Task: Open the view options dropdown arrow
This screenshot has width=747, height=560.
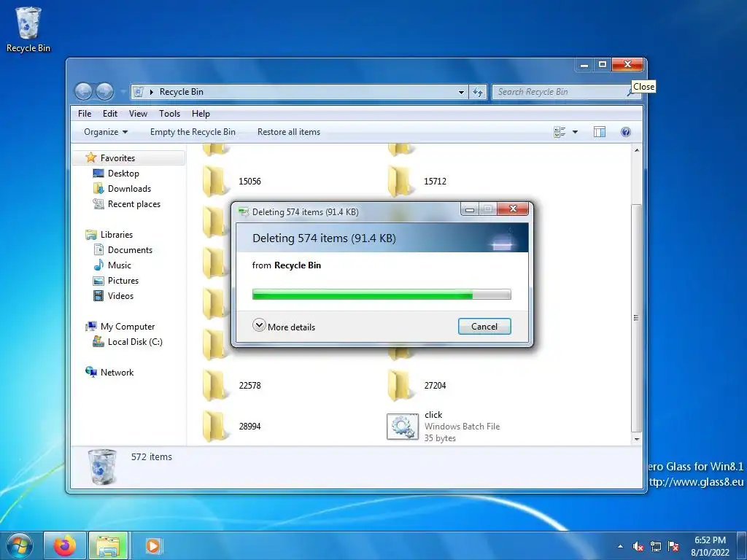Action: 575,132
